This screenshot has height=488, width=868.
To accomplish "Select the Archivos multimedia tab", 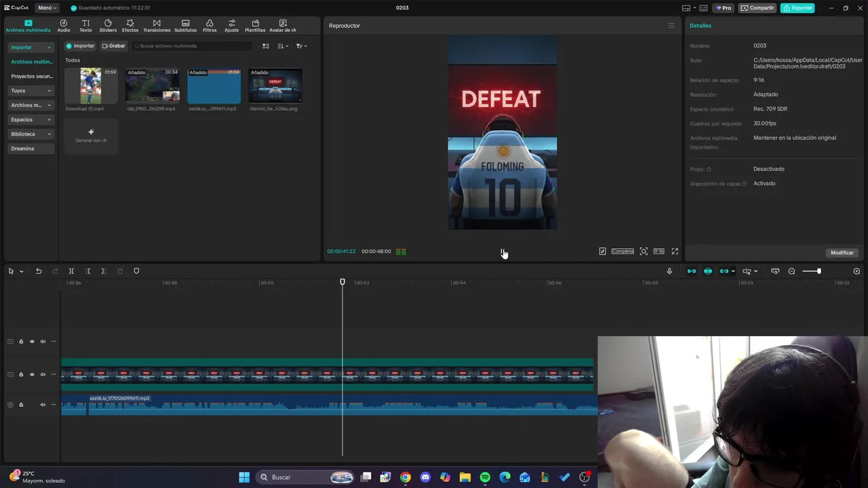I will [28, 26].
